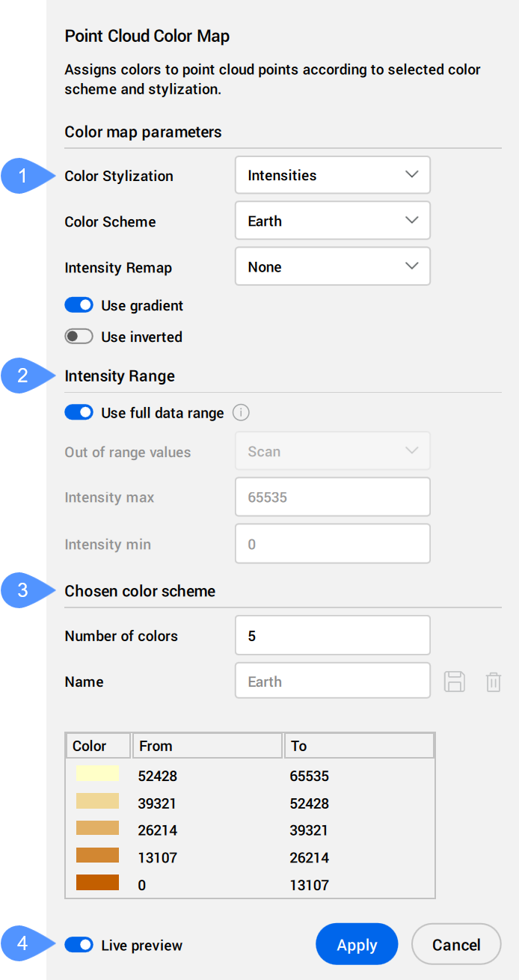The width and height of the screenshot is (519, 980).
Task: Enable the Use inverted switch
Action: click(x=79, y=337)
